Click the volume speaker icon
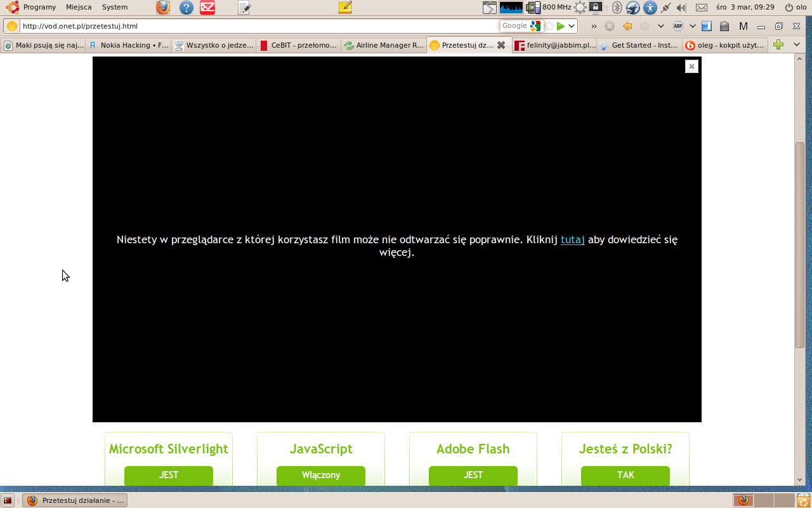This screenshot has width=812, height=508. click(x=681, y=8)
